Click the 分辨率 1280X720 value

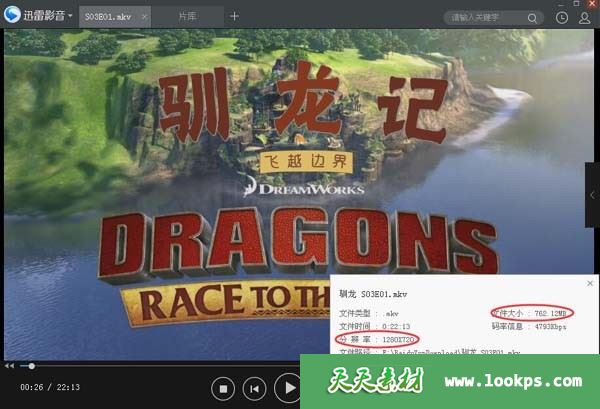coord(398,339)
